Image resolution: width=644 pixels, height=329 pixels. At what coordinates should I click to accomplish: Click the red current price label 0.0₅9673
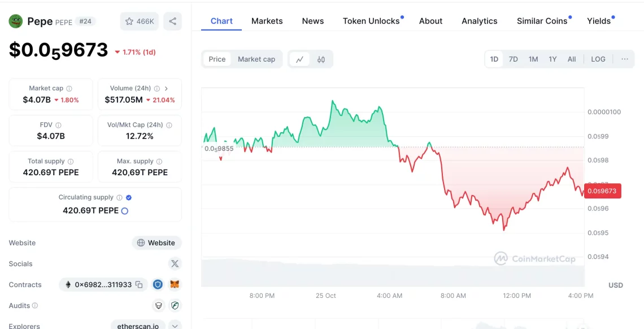click(x=602, y=191)
